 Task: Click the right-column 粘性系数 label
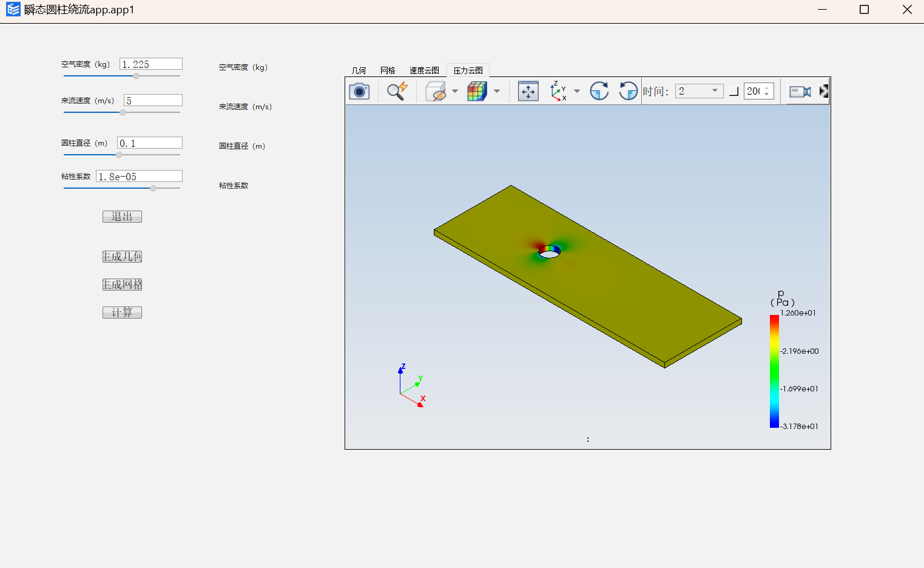click(234, 186)
